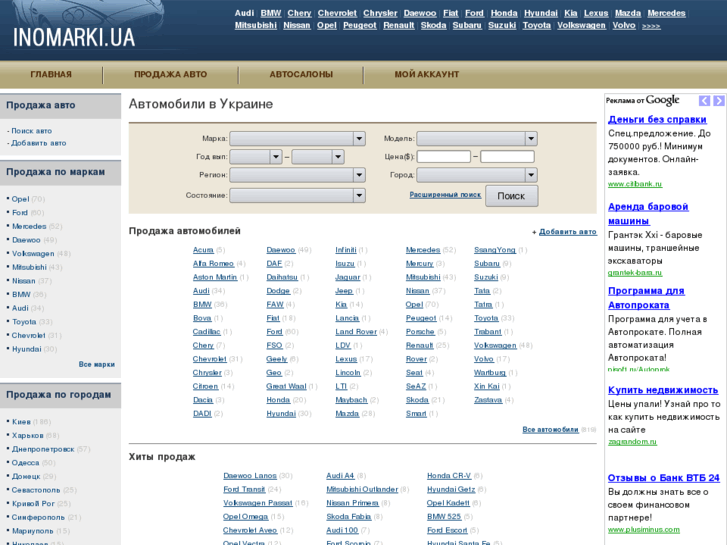This screenshot has width=727, height=545.
Task: Open Porsche in the brand list
Action: click(420, 332)
